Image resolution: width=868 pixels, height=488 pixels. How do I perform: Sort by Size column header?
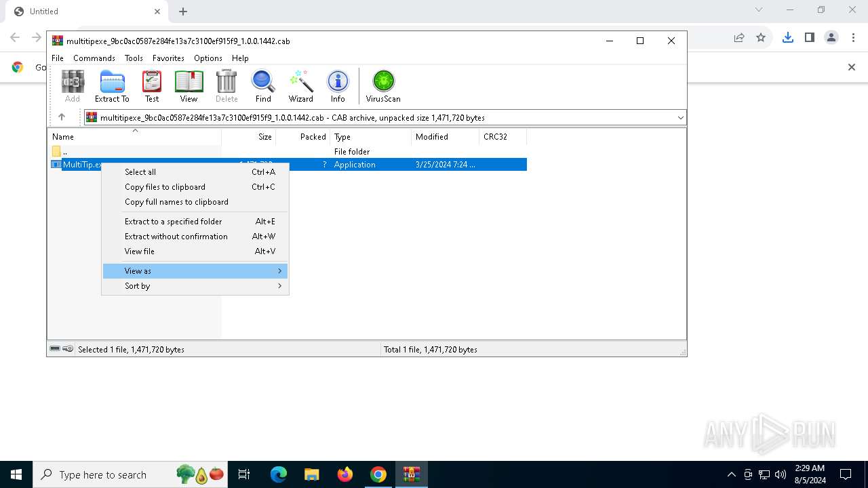pos(249,137)
